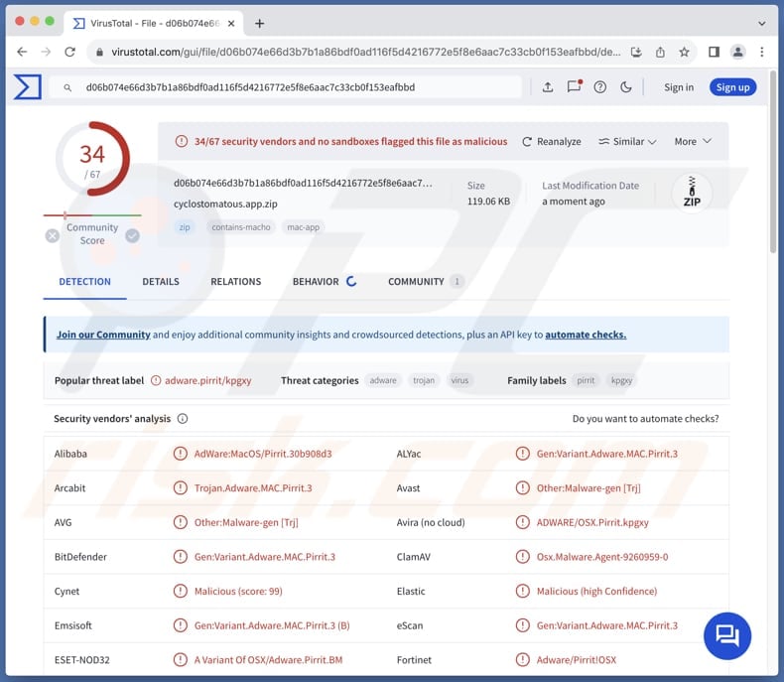Click the share page icon
Viewport: 784px width, 682px height.
click(x=660, y=52)
